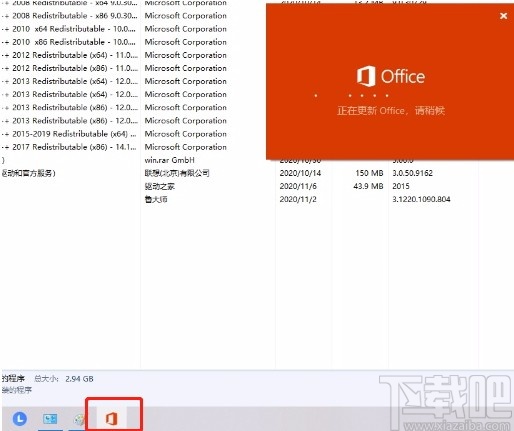The image size is (514, 431).
Task: Click the '150 MB' size cell
Action: 369,173
